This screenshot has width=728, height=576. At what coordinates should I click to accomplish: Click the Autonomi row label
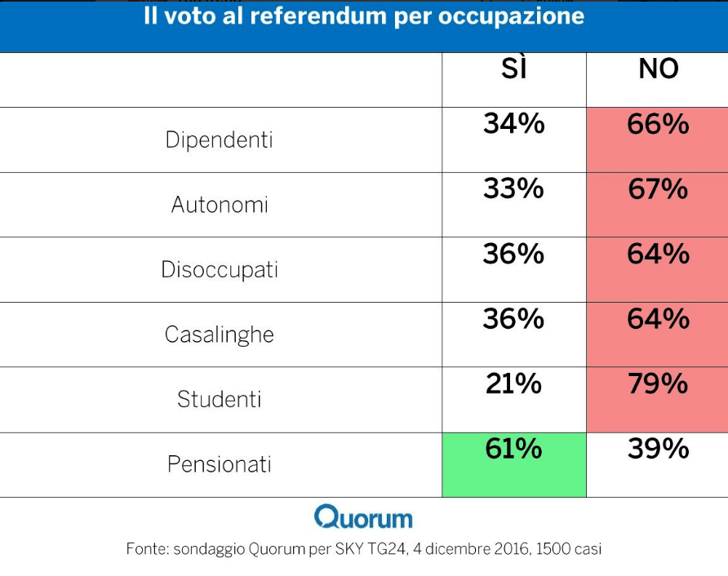pos(220,205)
